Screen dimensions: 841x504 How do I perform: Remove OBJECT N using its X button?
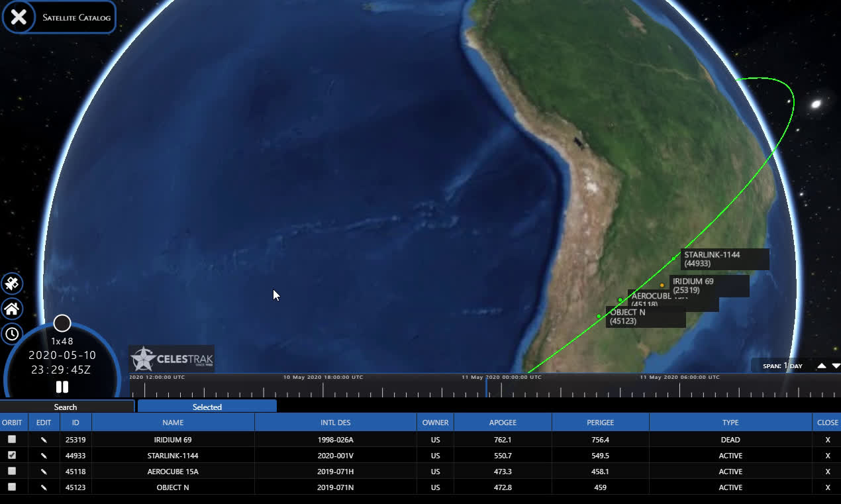click(827, 487)
